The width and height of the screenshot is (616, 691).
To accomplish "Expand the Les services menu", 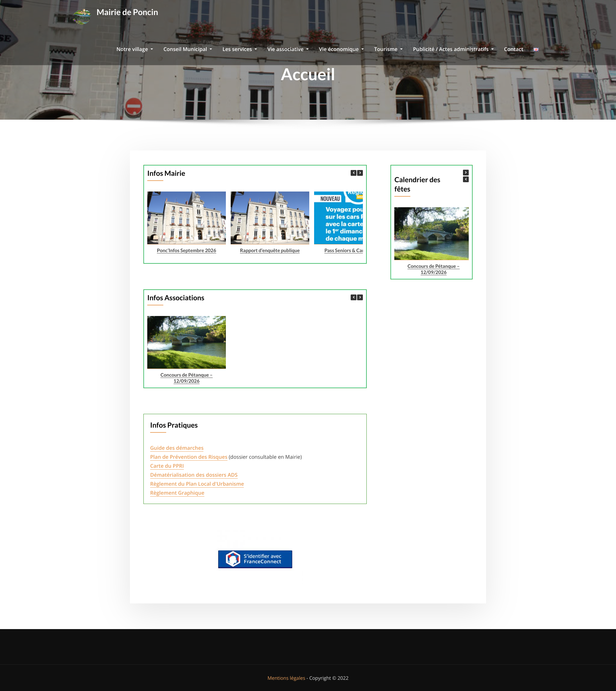I will click(x=240, y=49).
